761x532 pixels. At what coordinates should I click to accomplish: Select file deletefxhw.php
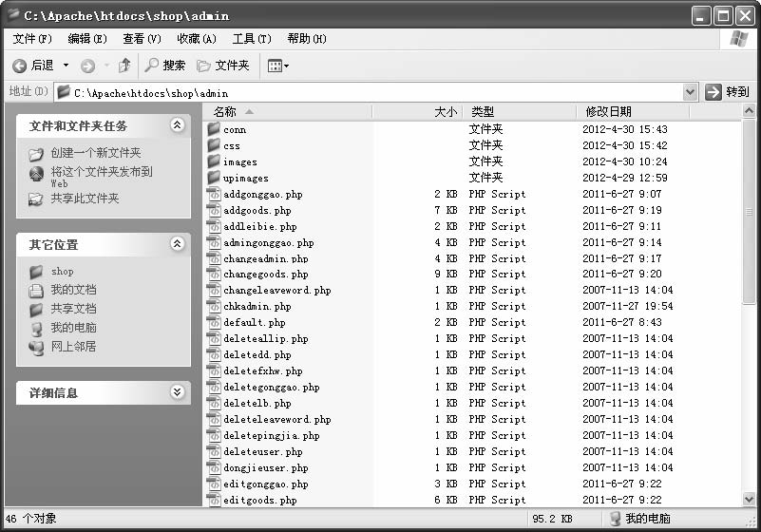click(x=262, y=370)
